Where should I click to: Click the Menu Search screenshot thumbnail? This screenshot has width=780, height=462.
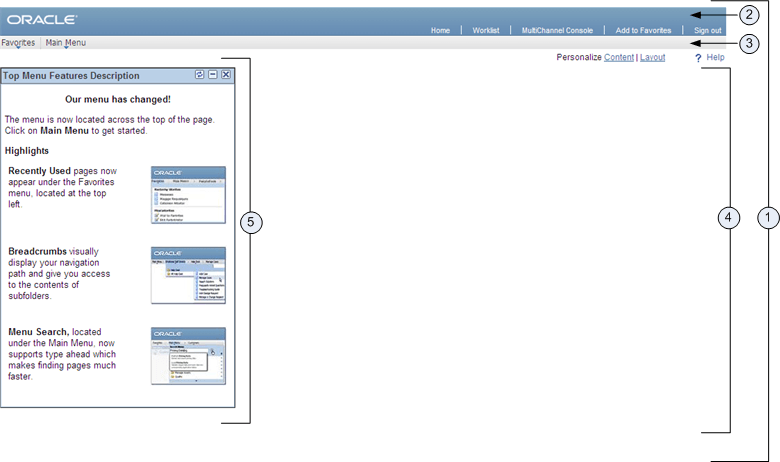(189, 356)
